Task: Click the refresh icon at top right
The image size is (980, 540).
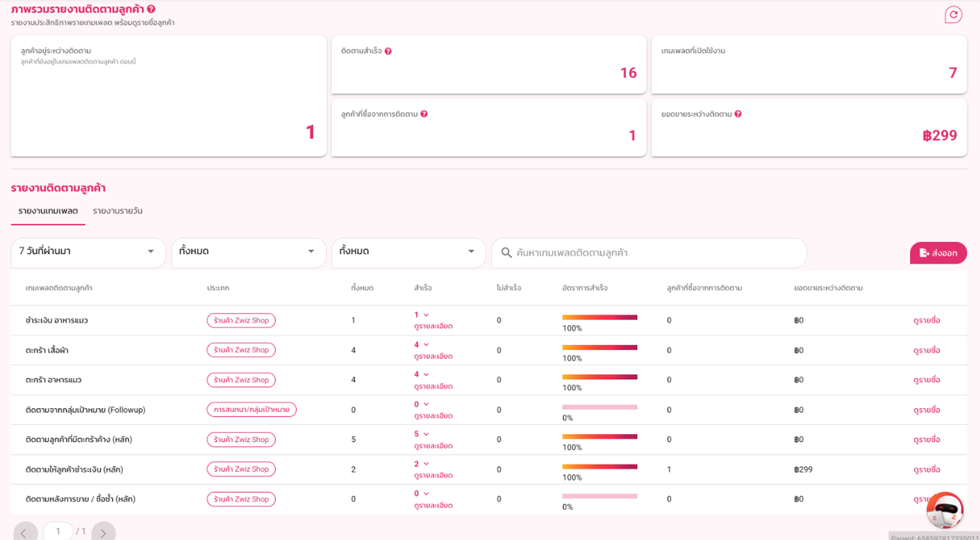Action: pyautogui.click(x=953, y=15)
